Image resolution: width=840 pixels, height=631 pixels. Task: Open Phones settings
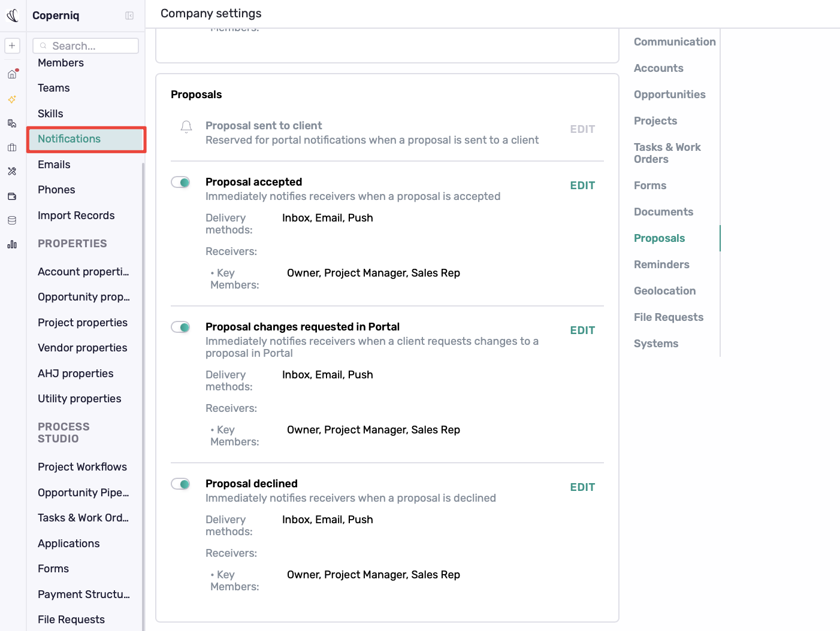[x=56, y=190]
